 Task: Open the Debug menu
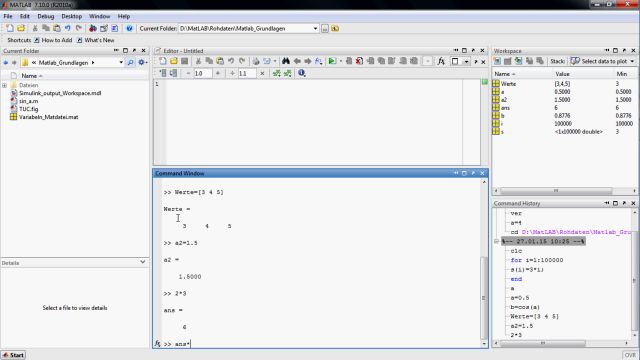(x=46, y=16)
